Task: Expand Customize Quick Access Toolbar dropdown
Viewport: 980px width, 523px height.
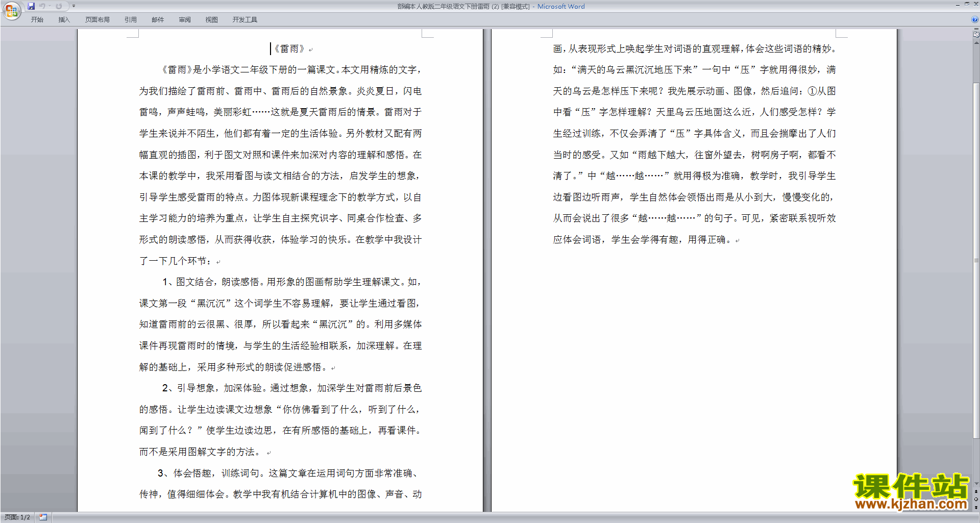Action: pos(73,6)
